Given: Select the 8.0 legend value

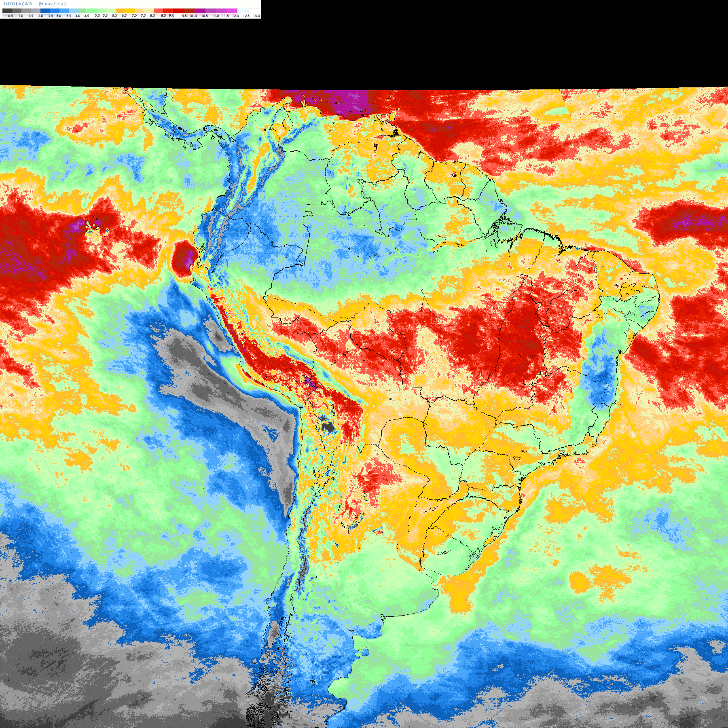Looking at the screenshot, I should [152, 15].
